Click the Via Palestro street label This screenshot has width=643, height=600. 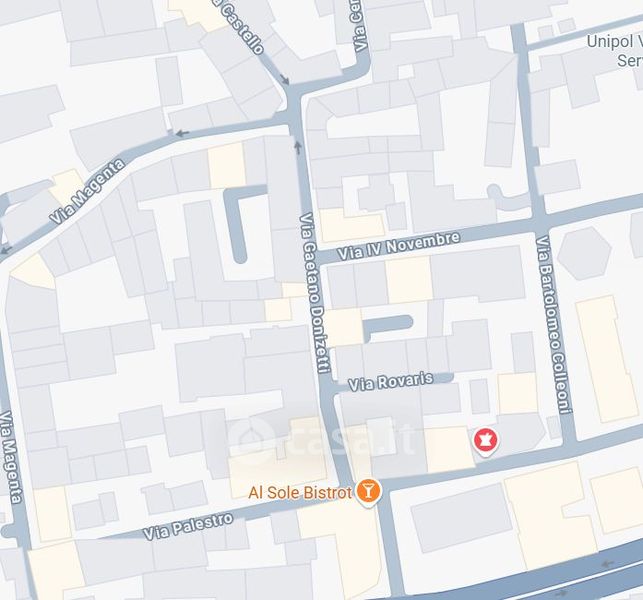188,526
